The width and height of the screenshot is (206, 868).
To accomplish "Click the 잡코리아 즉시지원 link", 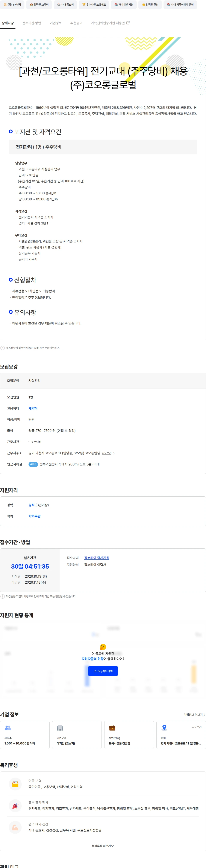I will tap(97, 558).
